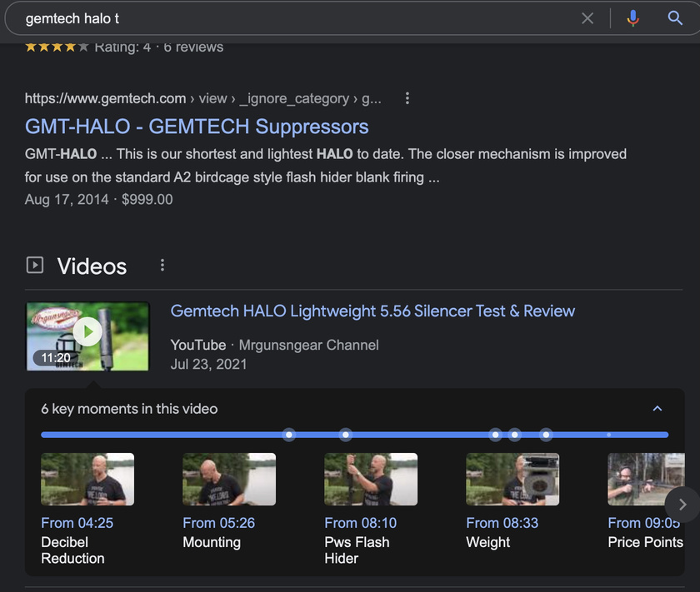700x592 pixels.
Task: Click the small last marker on the timeline
Action: click(x=608, y=435)
